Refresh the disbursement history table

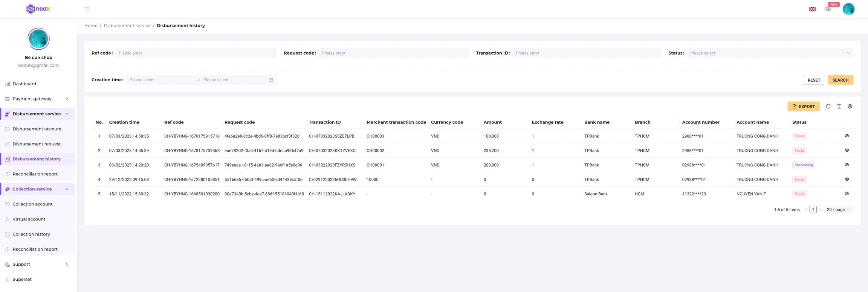click(828, 106)
